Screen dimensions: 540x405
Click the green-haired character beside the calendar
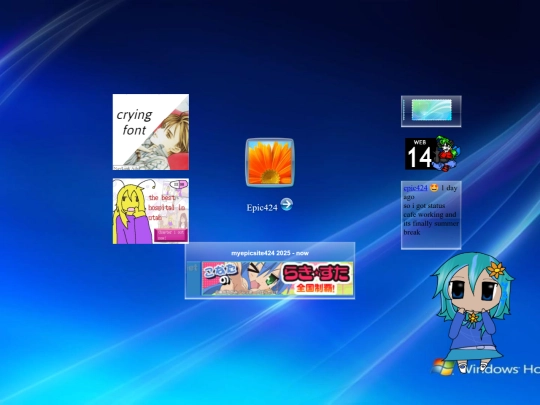446,153
